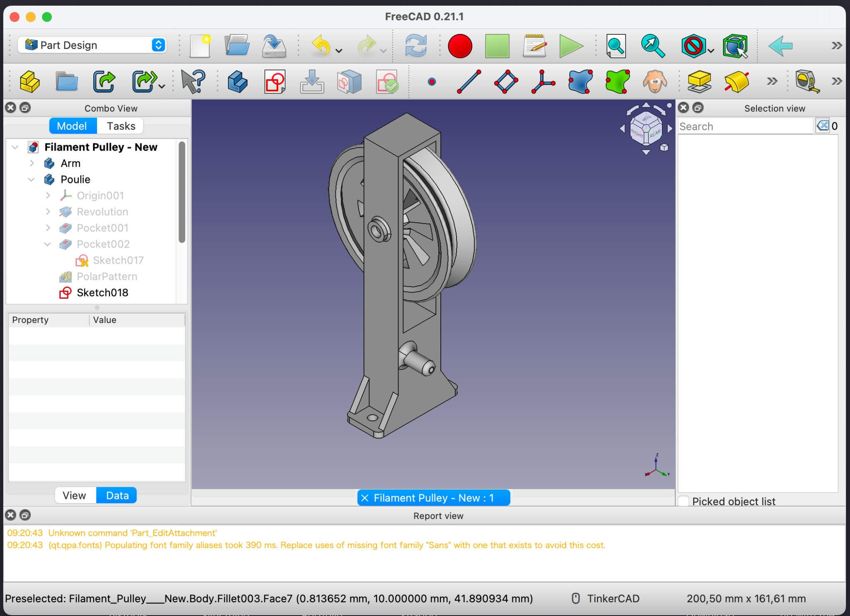Click the red macro record button
850x616 pixels.
click(x=460, y=46)
